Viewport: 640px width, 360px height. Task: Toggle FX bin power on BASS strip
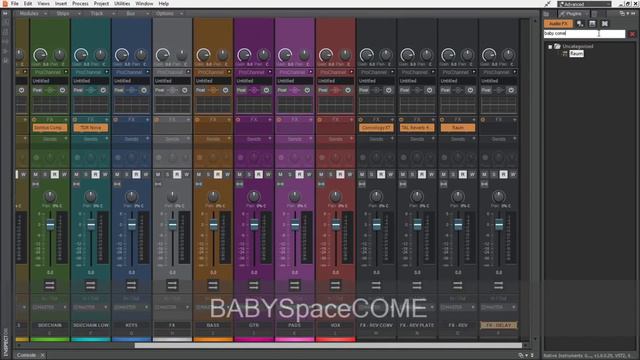pos(198,120)
